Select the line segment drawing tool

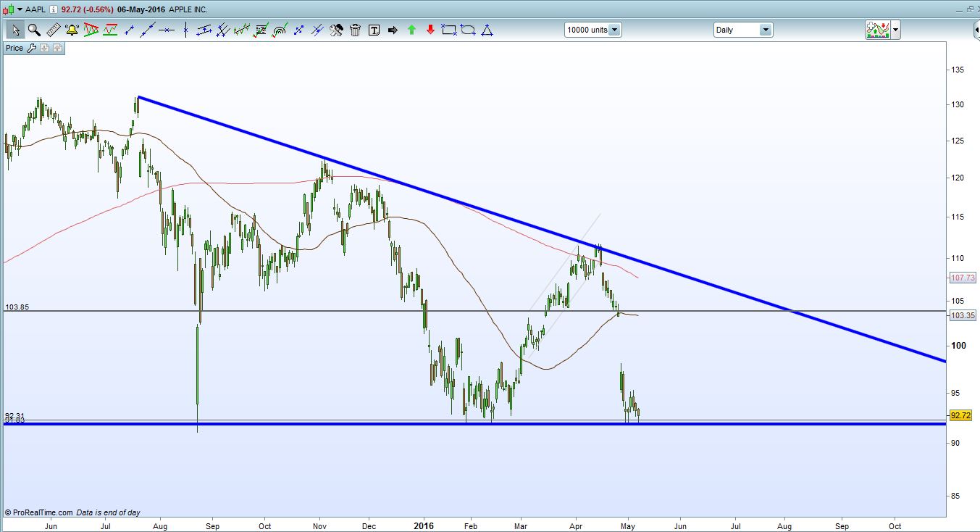click(130, 30)
